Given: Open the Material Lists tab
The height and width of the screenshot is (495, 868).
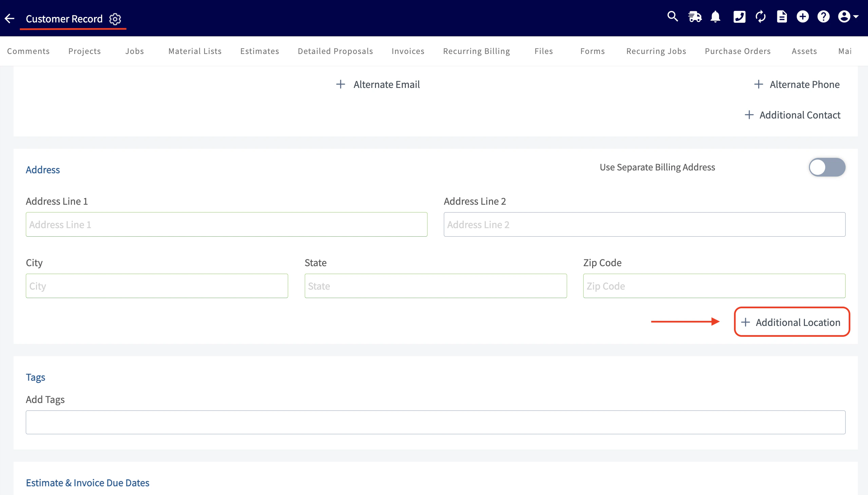Looking at the screenshot, I should [x=195, y=51].
